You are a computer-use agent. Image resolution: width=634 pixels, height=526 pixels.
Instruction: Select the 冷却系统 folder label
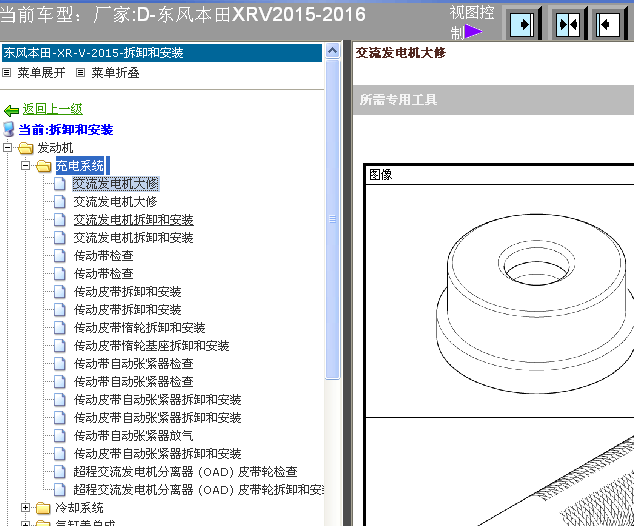pyautogui.click(x=79, y=507)
